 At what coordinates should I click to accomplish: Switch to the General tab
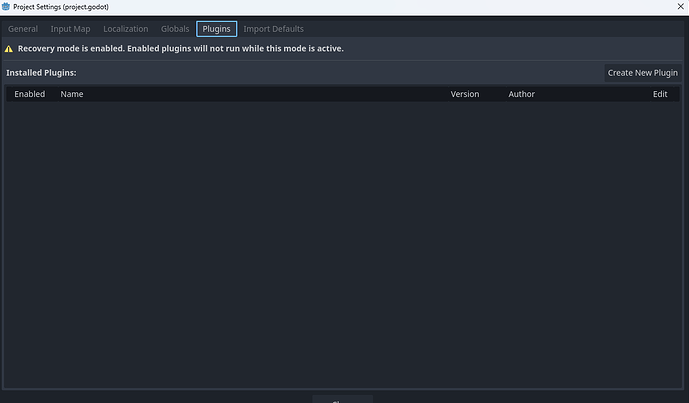pos(23,29)
